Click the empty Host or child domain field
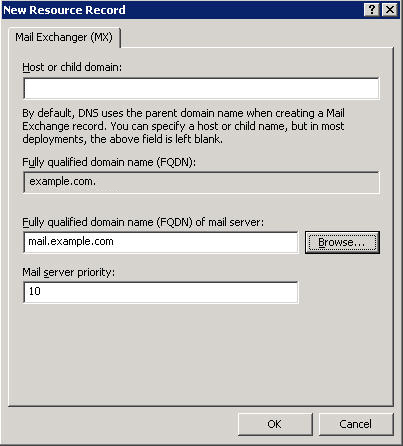 [201, 89]
